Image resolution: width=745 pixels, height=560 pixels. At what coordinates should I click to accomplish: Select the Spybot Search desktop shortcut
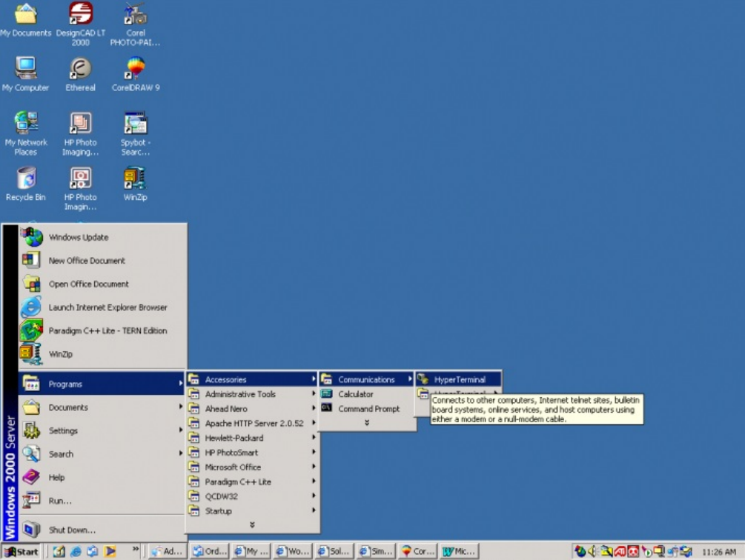tap(136, 133)
